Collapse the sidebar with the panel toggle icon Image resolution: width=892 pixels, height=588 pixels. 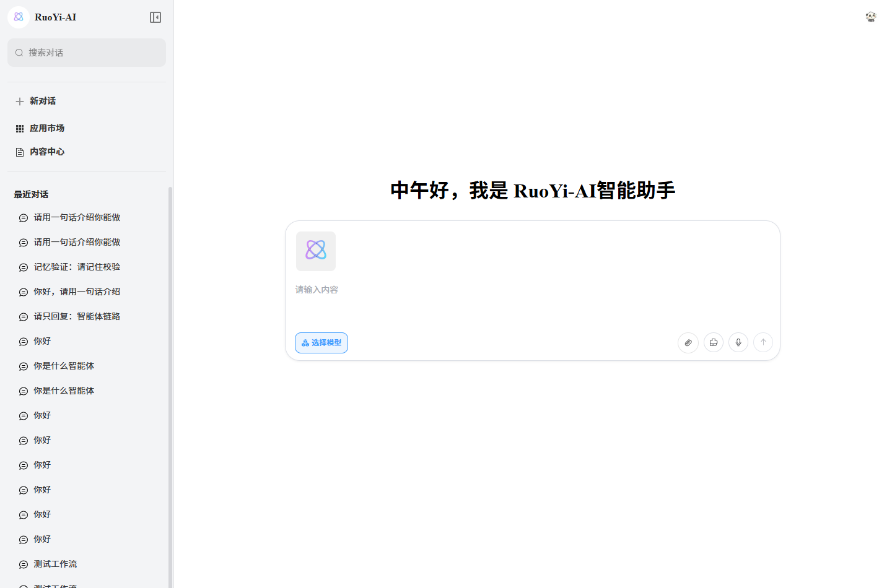(155, 17)
